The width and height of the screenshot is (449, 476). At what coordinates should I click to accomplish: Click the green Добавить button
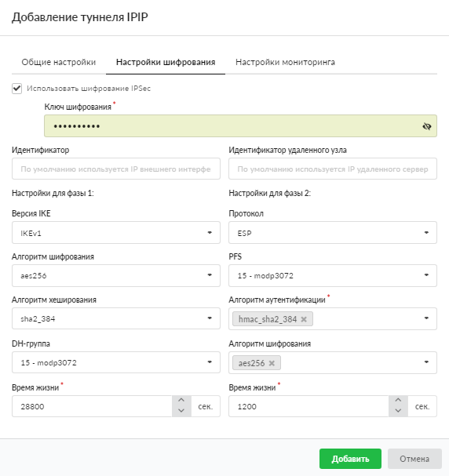350,459
